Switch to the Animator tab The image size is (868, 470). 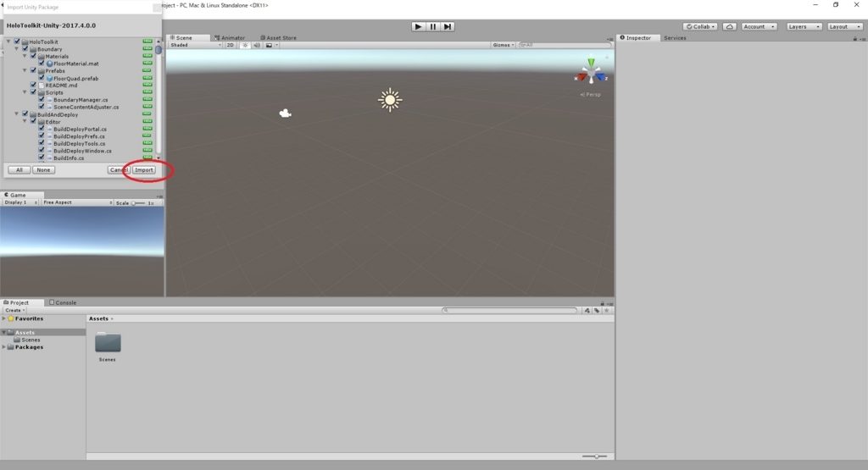230,37
